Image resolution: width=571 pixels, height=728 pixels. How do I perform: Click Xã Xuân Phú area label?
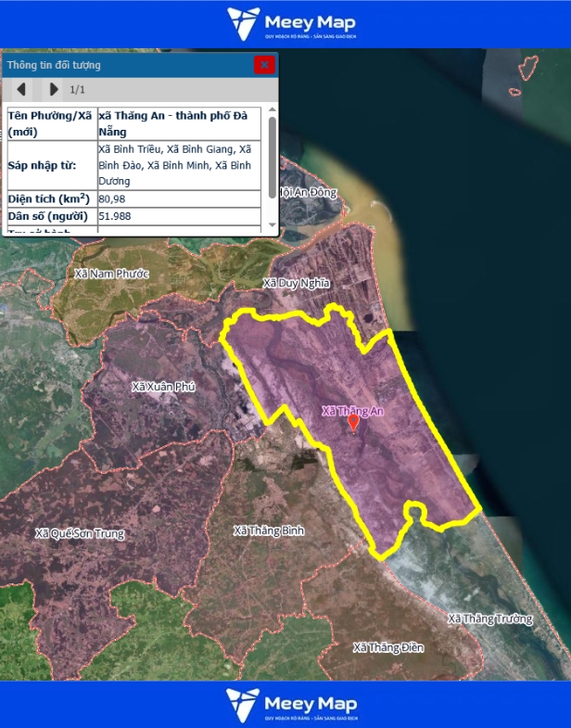pyautogui.click(x=163, y=387)
